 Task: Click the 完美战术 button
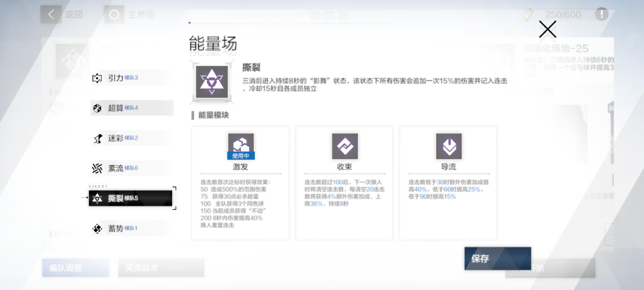tap(161, 268)
